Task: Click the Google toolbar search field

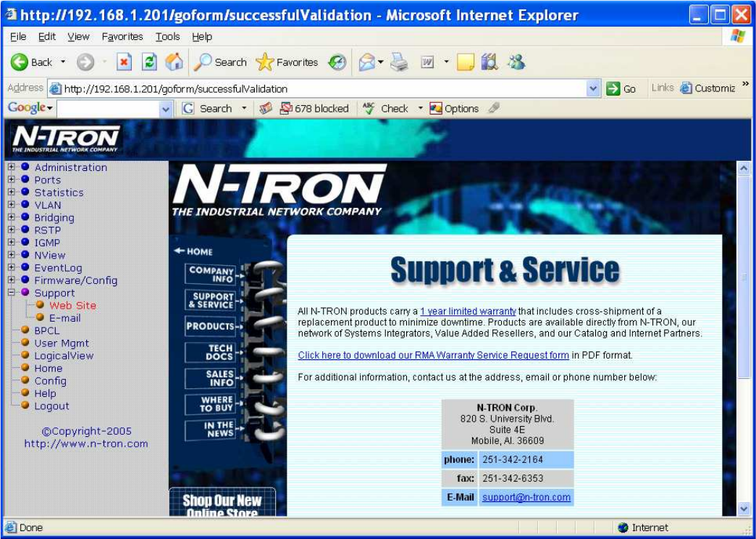Action: pyautogui.click(x=109, y=109)
